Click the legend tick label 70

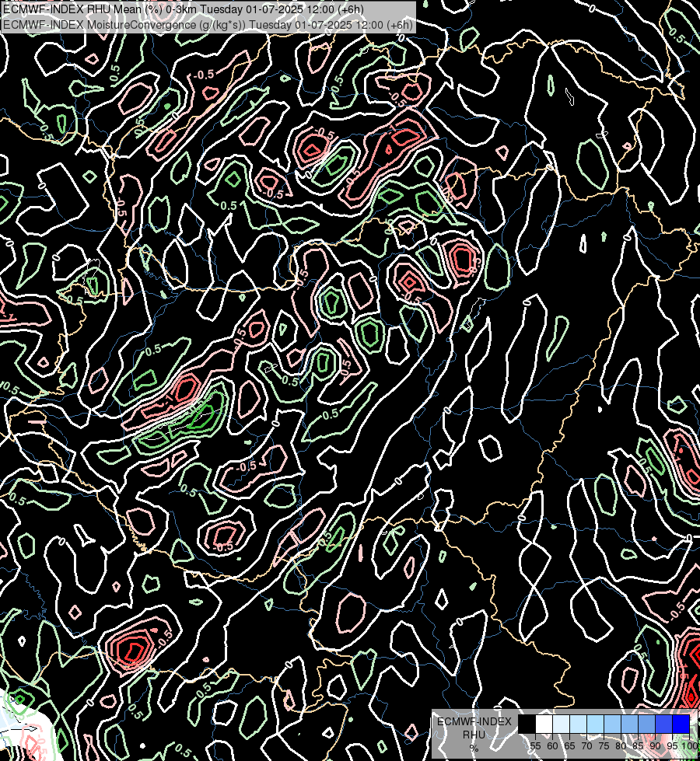(x=586, y=746)
